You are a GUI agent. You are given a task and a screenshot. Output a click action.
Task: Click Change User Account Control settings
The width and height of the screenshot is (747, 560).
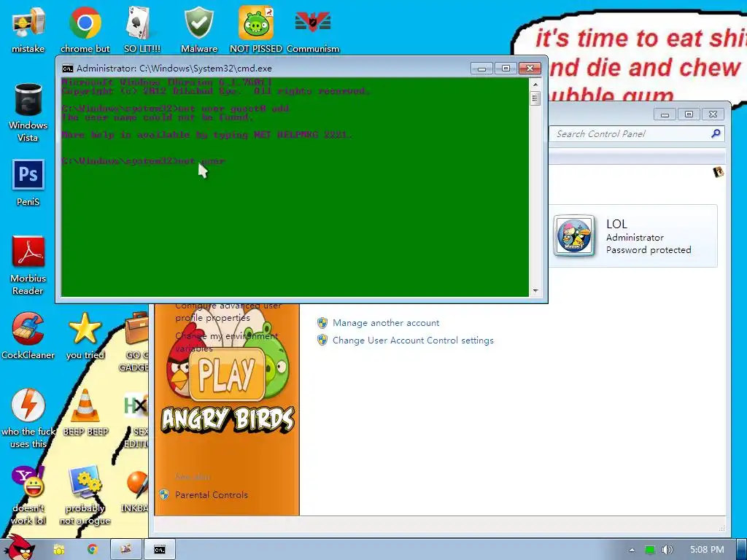[413, 341]
